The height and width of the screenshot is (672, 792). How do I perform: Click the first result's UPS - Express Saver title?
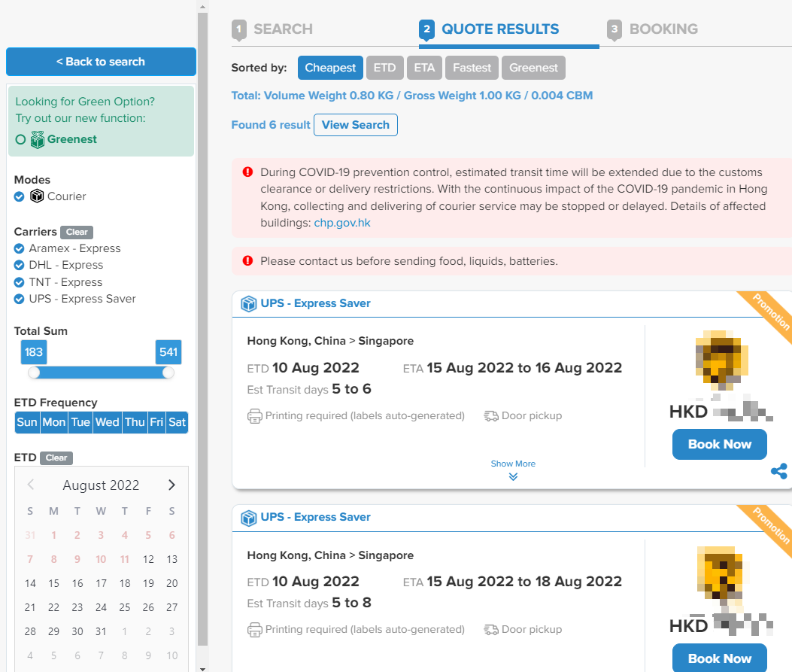316,303
